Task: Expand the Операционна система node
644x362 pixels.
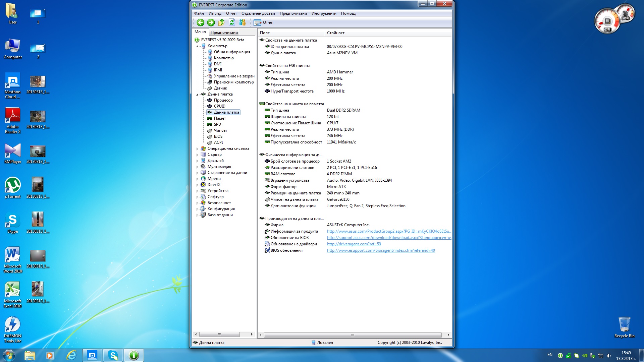Action: coord(197,149)
